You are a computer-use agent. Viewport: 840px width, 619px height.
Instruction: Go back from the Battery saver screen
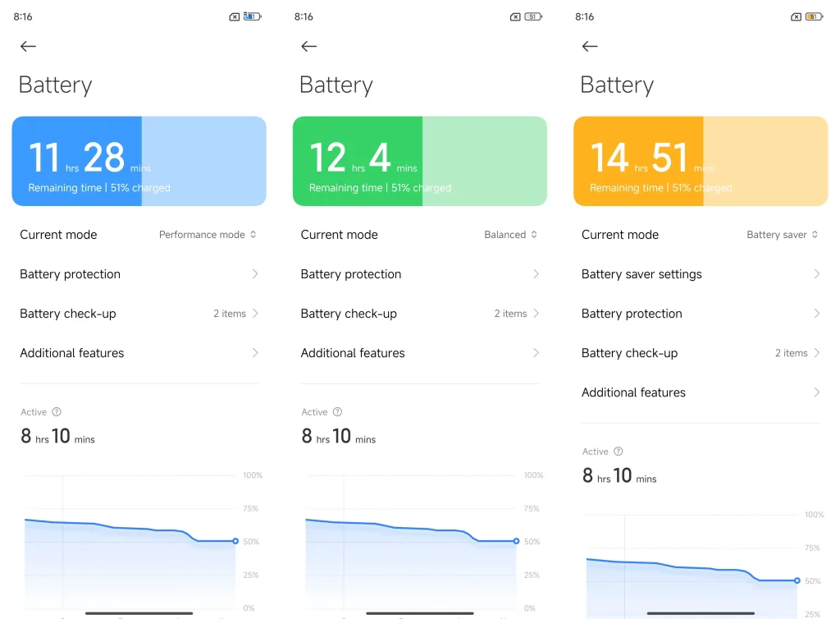[x=589, y=47]
